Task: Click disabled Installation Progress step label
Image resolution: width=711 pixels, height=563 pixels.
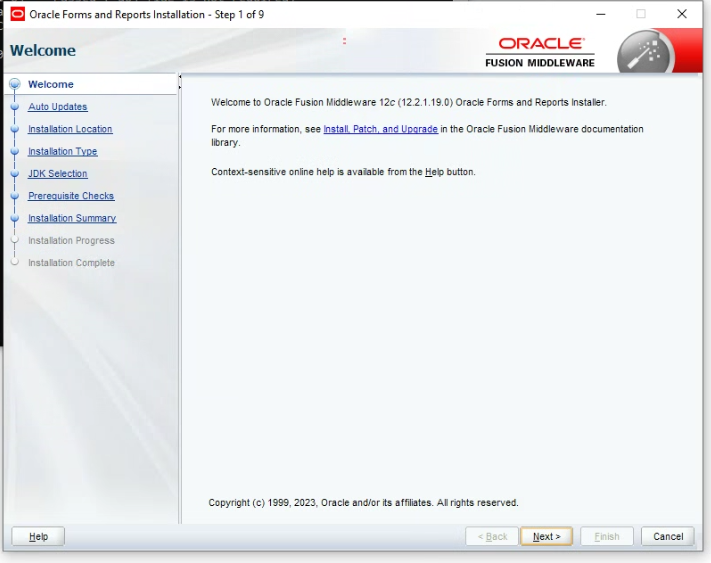Action: [x=71, y=241]
